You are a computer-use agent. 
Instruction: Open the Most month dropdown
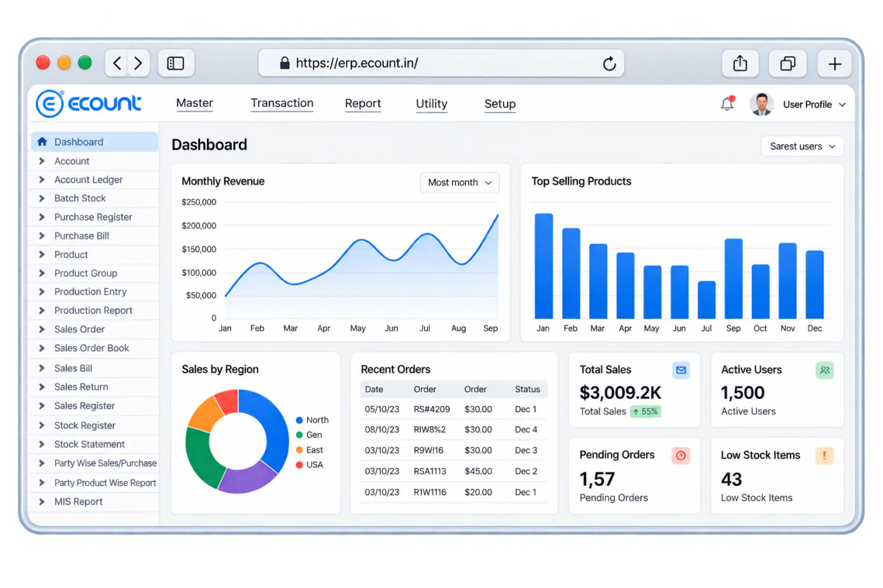459,183
